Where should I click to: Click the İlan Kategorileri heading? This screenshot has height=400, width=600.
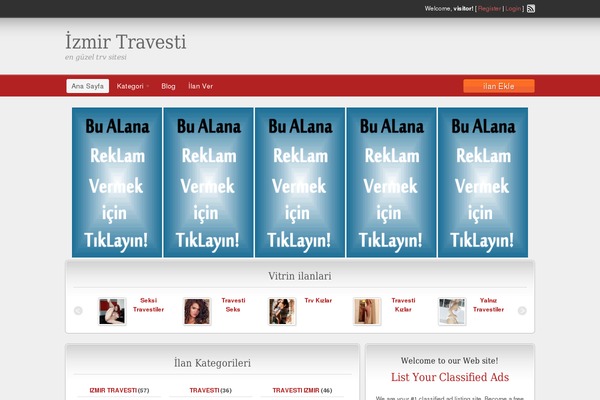tap(212, 362)
